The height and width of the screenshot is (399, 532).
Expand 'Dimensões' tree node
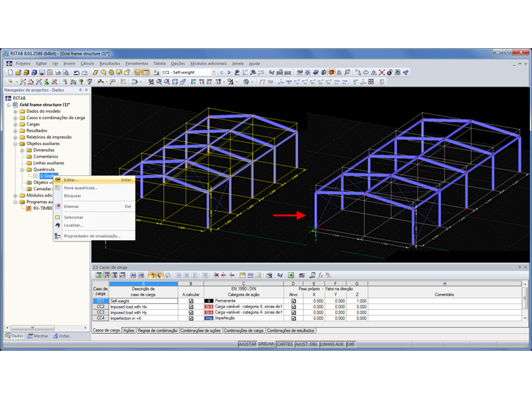click(x=22, y=150)
